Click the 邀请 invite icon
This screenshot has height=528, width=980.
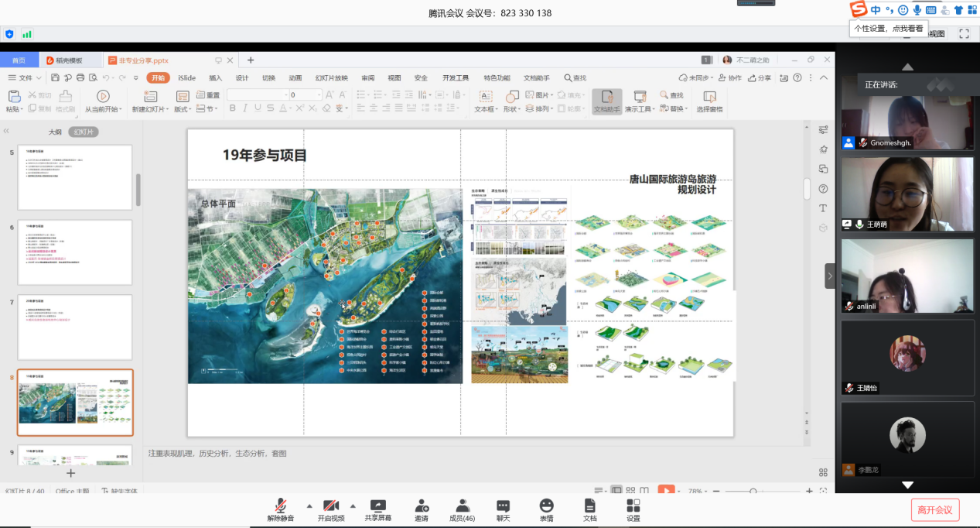pos(422,506)
